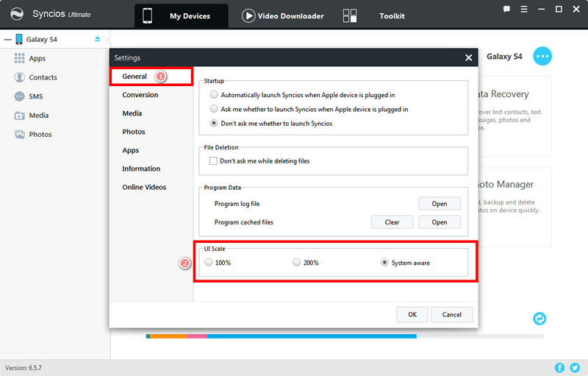Collapse the Galaxy S4 device tree

pos(7,40)
